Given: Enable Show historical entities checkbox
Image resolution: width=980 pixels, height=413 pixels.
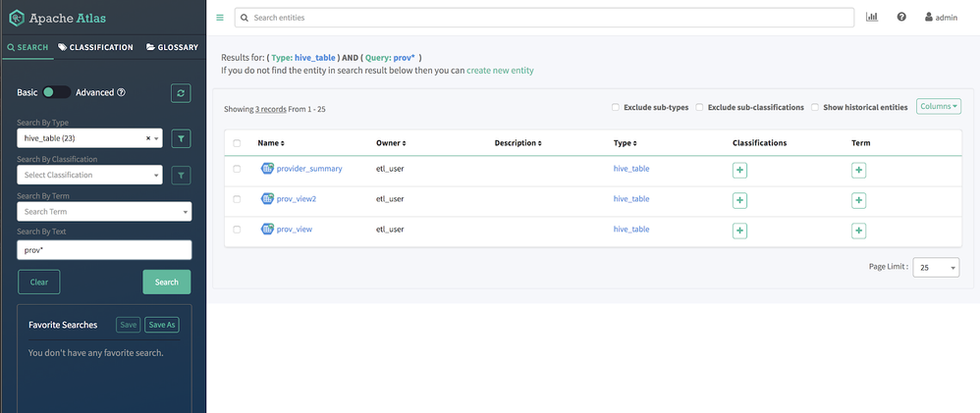Looking at the screenshot, I should coord(815,107).
